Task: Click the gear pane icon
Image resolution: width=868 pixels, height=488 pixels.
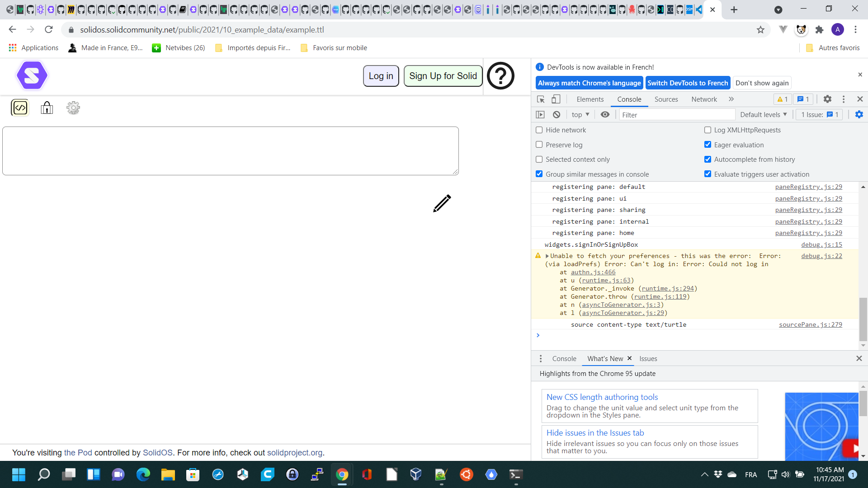Action: (73, 108)
